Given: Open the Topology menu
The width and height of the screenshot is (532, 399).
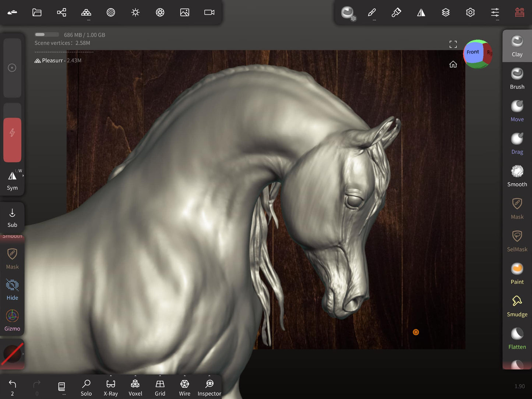Looking at the screenshot, I should point(86,13).
